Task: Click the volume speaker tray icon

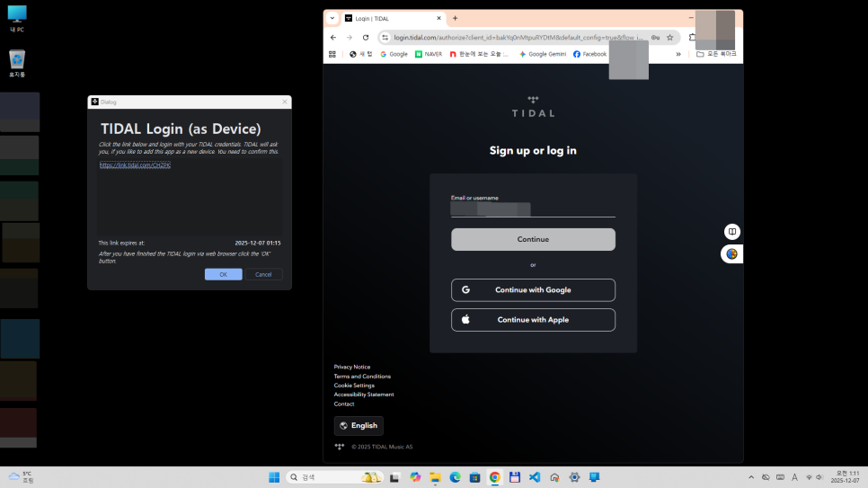Action: pos(819,477)
